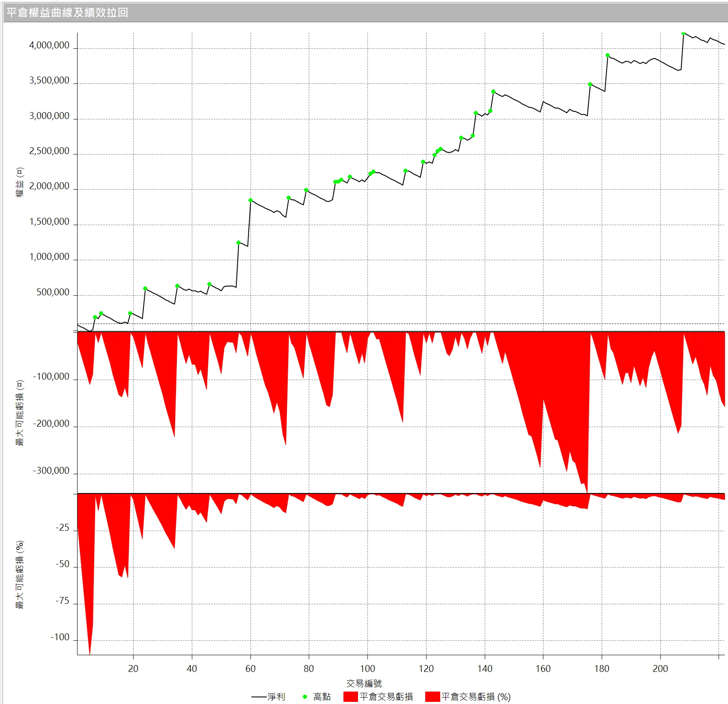
Task: Click x-axis trade number 20
Action: tap(133, 668)
